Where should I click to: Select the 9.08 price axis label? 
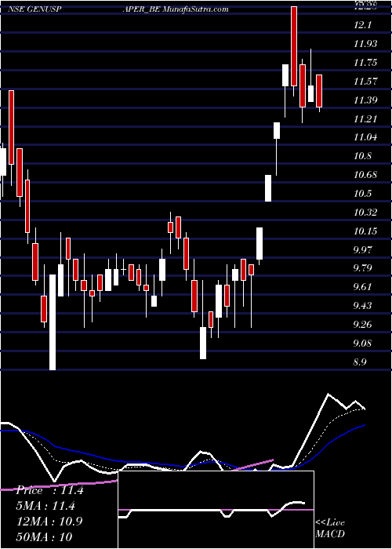tap(364, 344)
